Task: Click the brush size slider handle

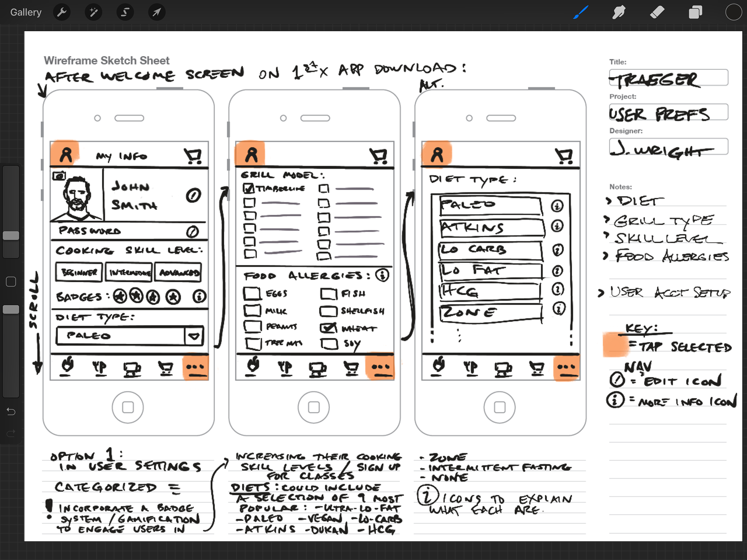Action: coord(11,235)
